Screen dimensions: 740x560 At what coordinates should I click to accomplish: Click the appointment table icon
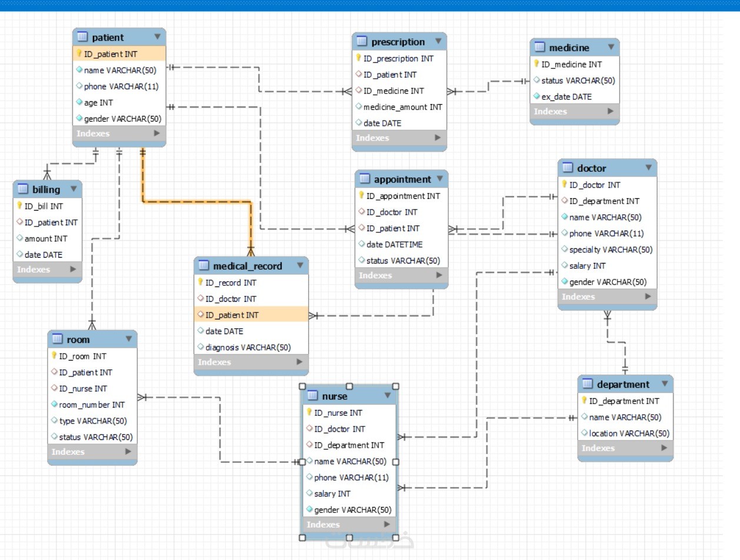(x=365, y=179)
